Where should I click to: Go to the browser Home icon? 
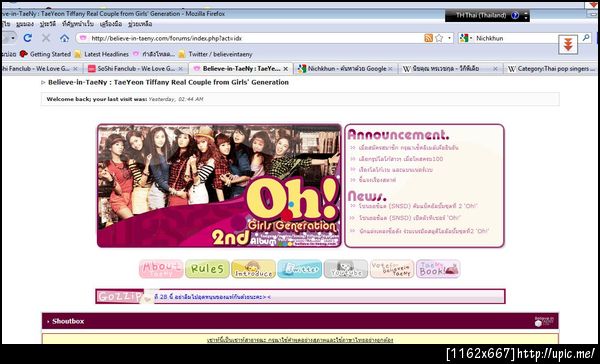(64, 38)
